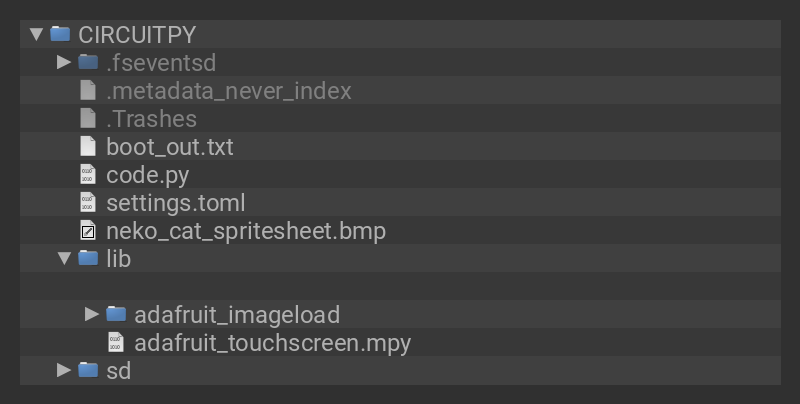This screenshot has width=800, height=404.
Task: Collapse the CIRCUITPY root folder
Action: pyautogui.click(x=36, y=34)
